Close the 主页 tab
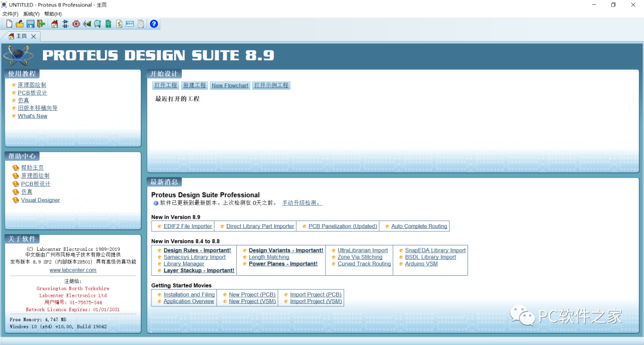This screenshot has width=644, height=345. click(33, 36)
